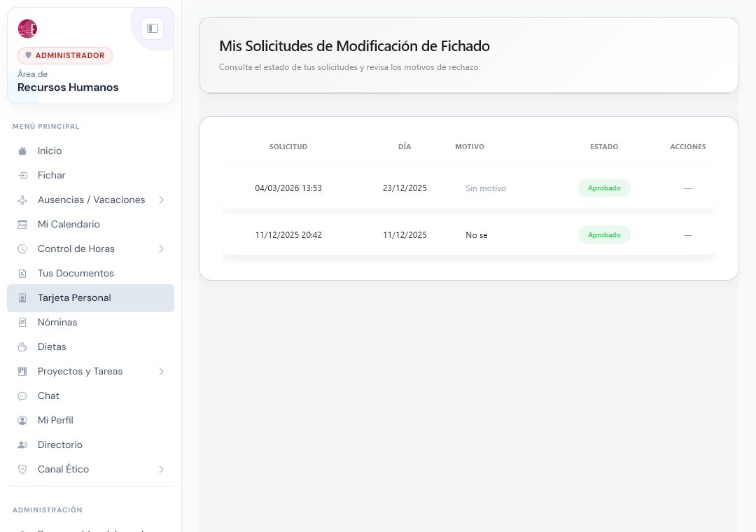Expand the Ausencias / Vacaciones submenu chevron
The image size is (756, 532).
[x=162, y=199]
